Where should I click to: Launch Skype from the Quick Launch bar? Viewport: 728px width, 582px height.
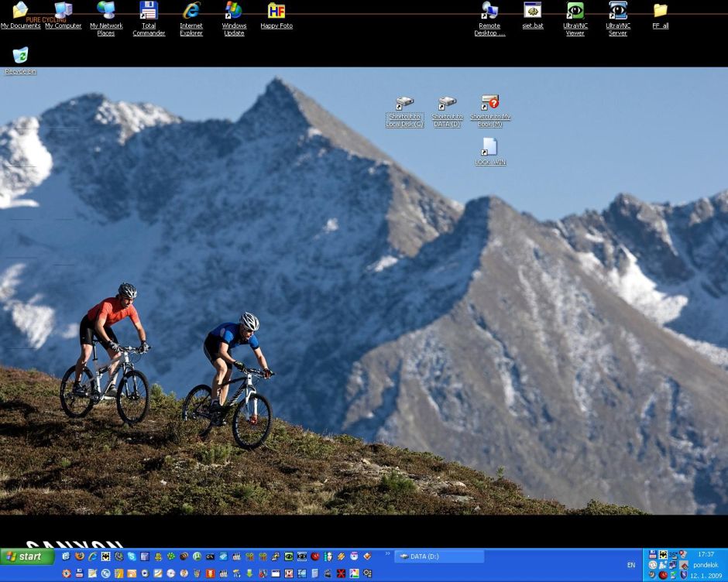(132, 556)
